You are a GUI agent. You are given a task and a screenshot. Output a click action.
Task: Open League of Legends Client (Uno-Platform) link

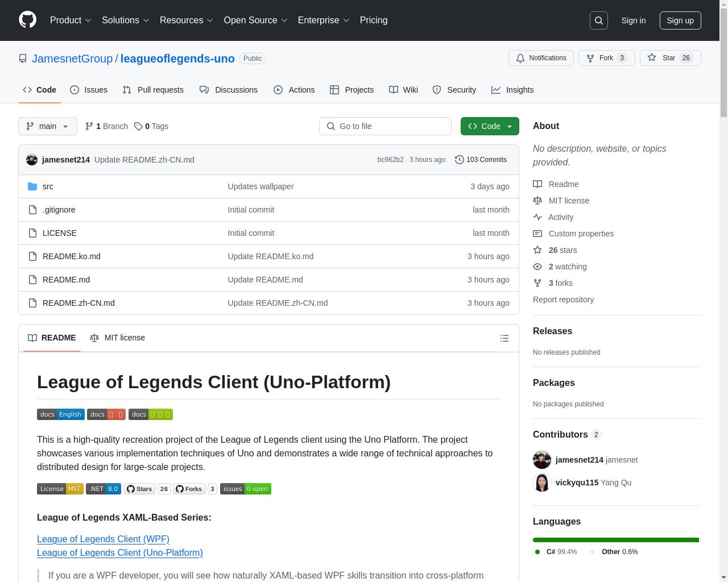[x=119, y=552]
